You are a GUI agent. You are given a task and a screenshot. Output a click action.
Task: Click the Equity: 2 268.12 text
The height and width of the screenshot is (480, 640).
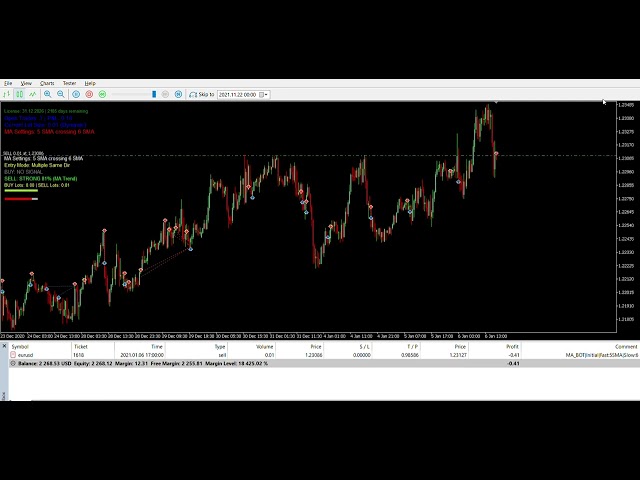(93, 363)
